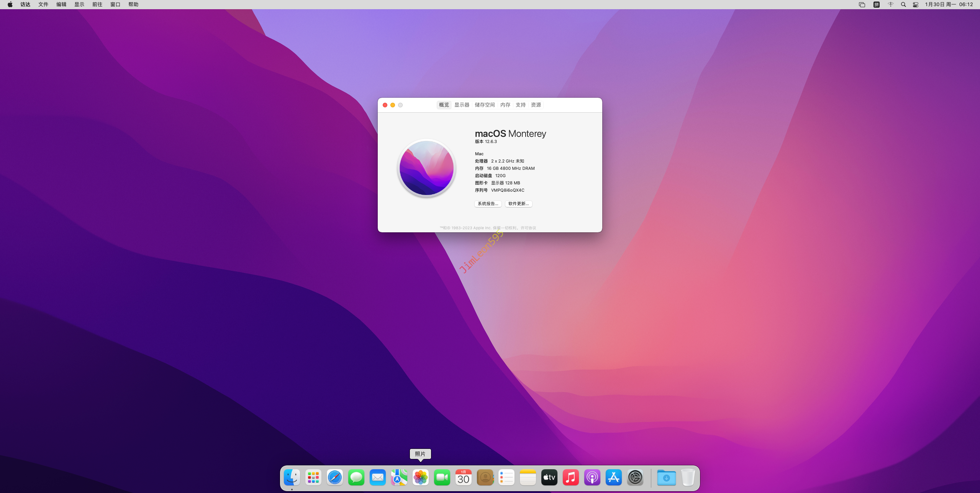
Task: Open the Maps app in Dock
Action: tap(399, 477)
